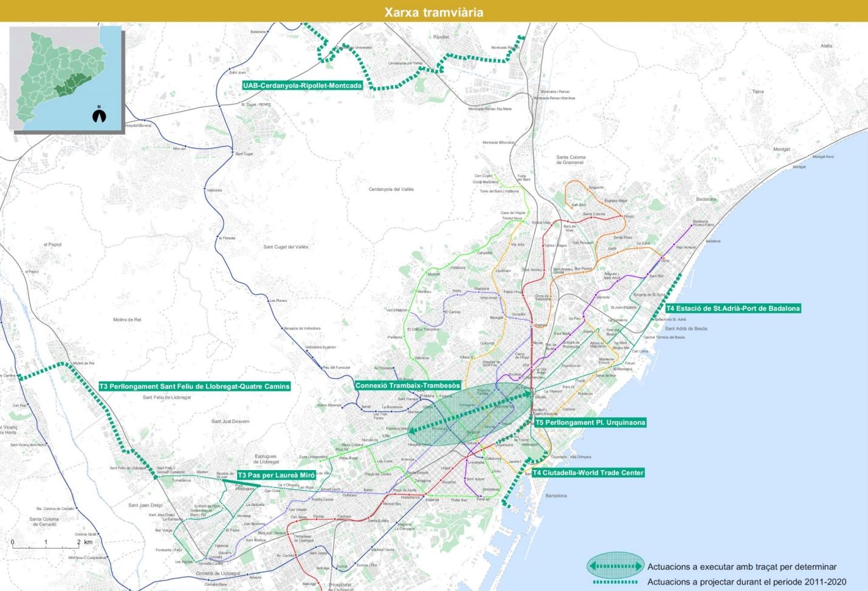
Task: Click the Cerdanyola del Vallès place name
Action: [x=391, y=190]
